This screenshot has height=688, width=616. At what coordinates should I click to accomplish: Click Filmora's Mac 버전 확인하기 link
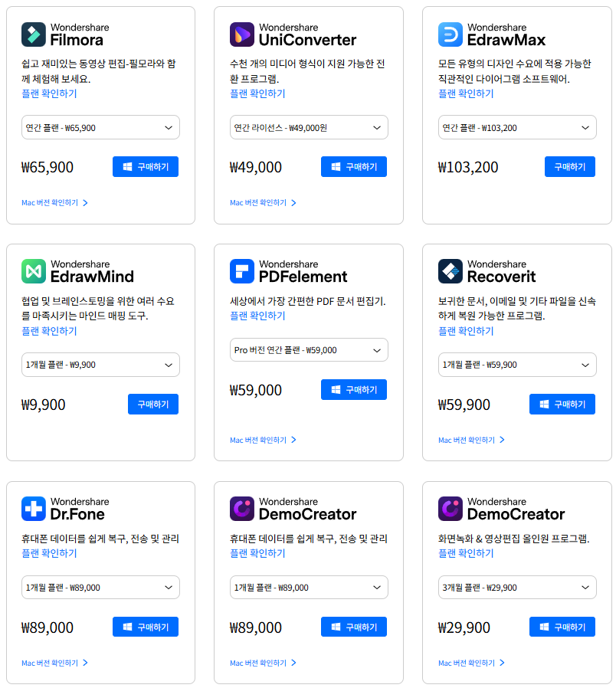tap(55, 203)
